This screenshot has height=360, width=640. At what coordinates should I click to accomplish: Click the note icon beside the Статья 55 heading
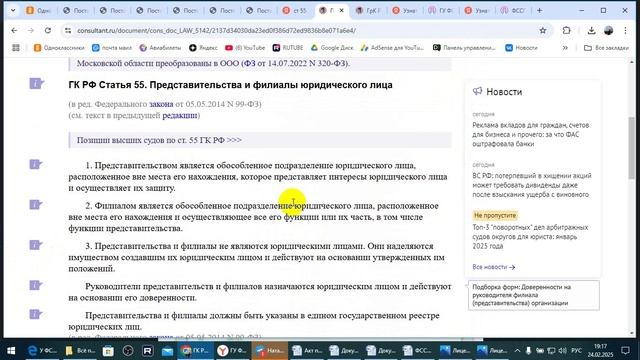tap(36, 84)
